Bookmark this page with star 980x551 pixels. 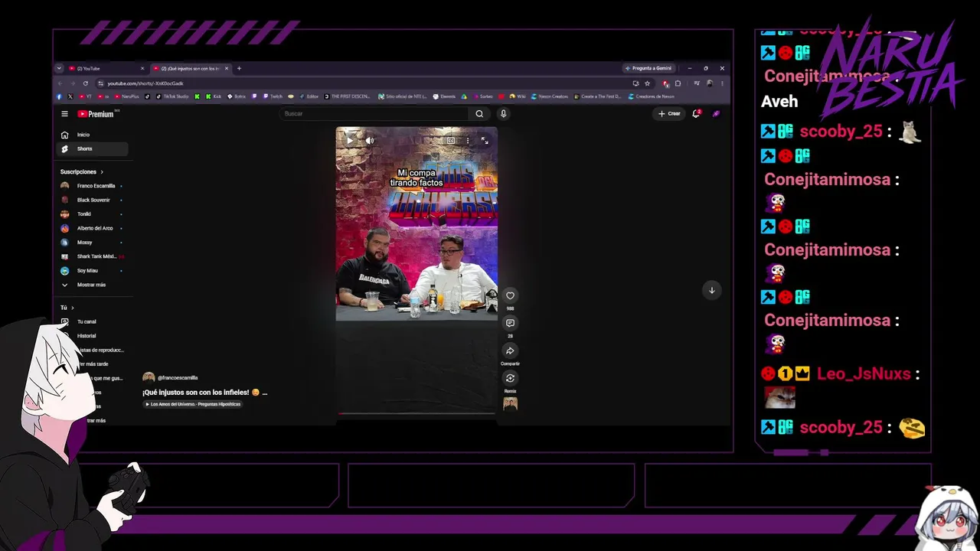point(647,83)
